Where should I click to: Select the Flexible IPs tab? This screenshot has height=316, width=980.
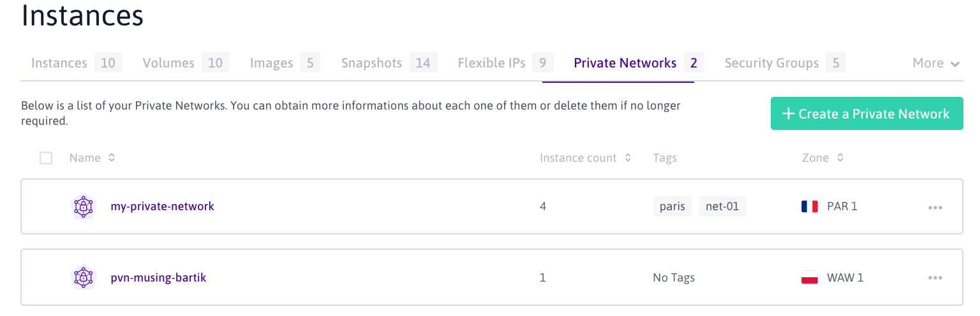491,63
